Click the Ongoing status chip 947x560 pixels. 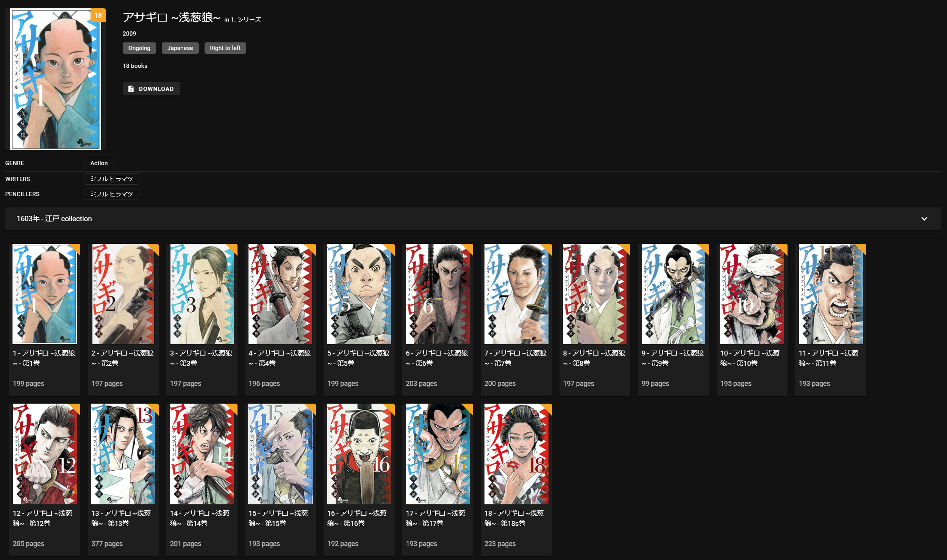139,48
